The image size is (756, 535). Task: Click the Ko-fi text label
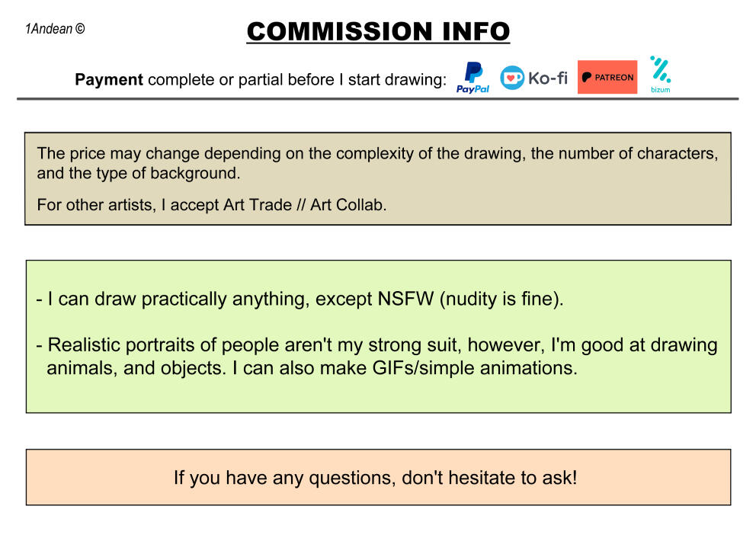point(548,78)
